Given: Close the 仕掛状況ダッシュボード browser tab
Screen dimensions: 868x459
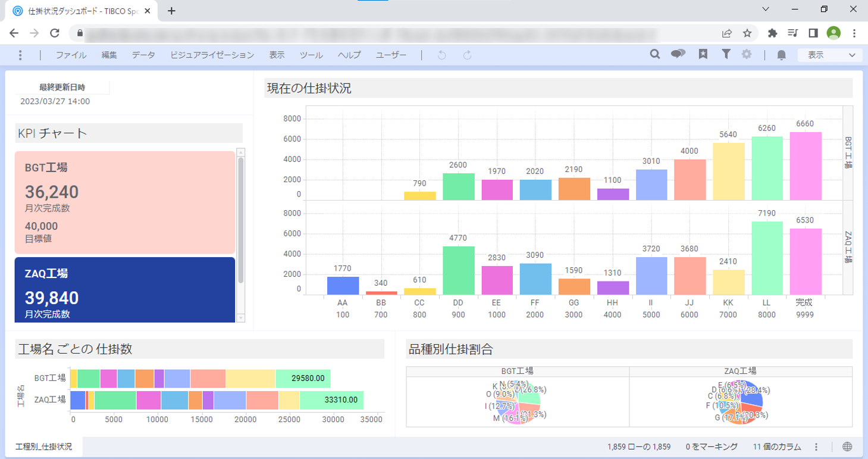Looking at the screenshot, I should tap(148, 11).
